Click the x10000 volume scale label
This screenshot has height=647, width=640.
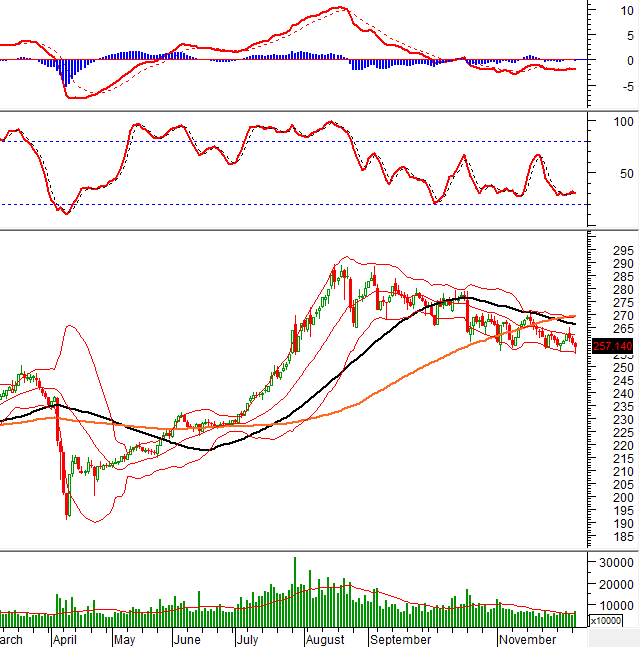click(605, 621)
